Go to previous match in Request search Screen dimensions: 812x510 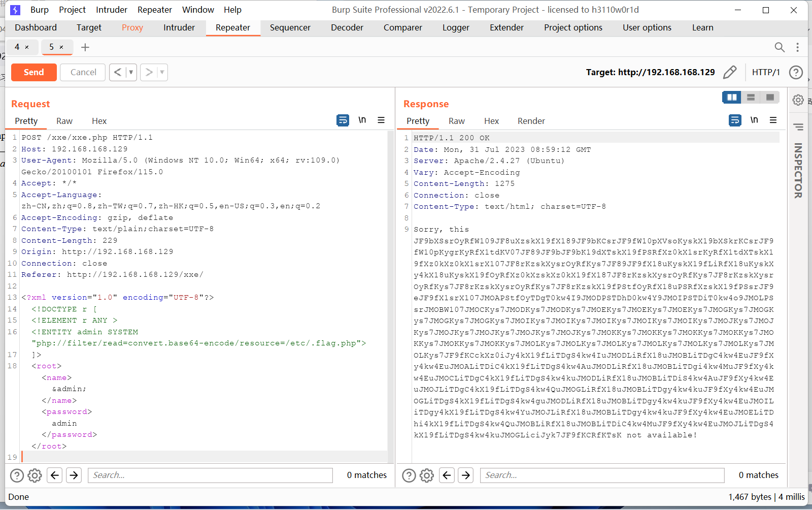pos(55,475)
